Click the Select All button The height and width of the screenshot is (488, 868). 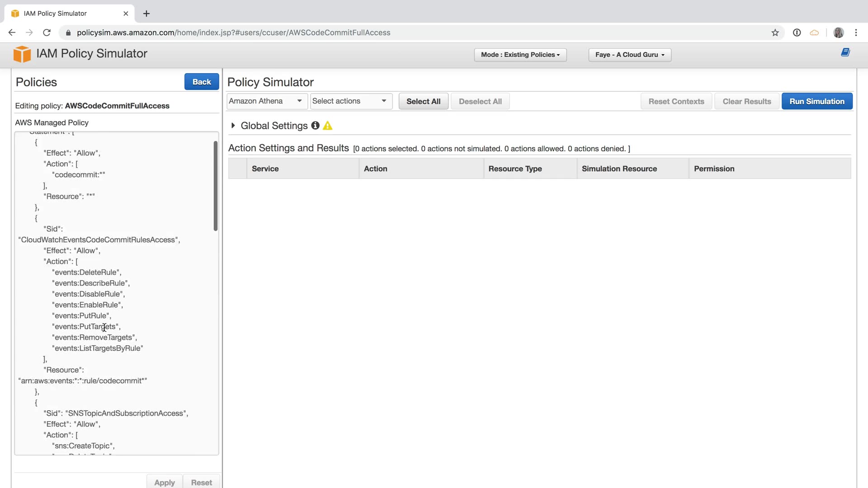[x=423, y=101]
